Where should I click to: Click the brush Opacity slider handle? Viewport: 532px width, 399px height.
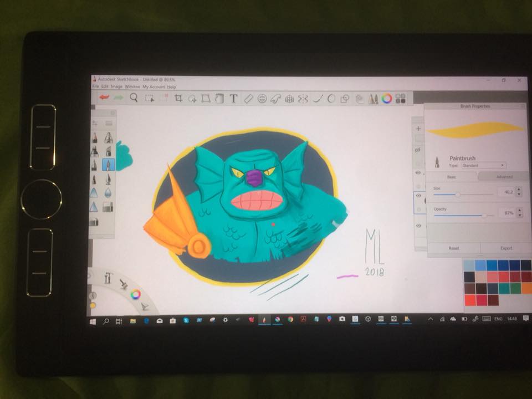click(484, 216)
